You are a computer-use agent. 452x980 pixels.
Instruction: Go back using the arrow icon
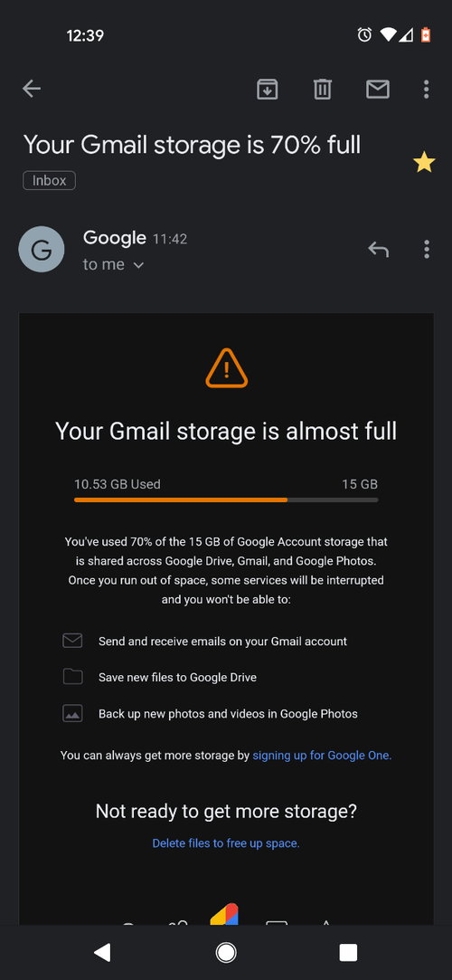click(x=32, y=89)
